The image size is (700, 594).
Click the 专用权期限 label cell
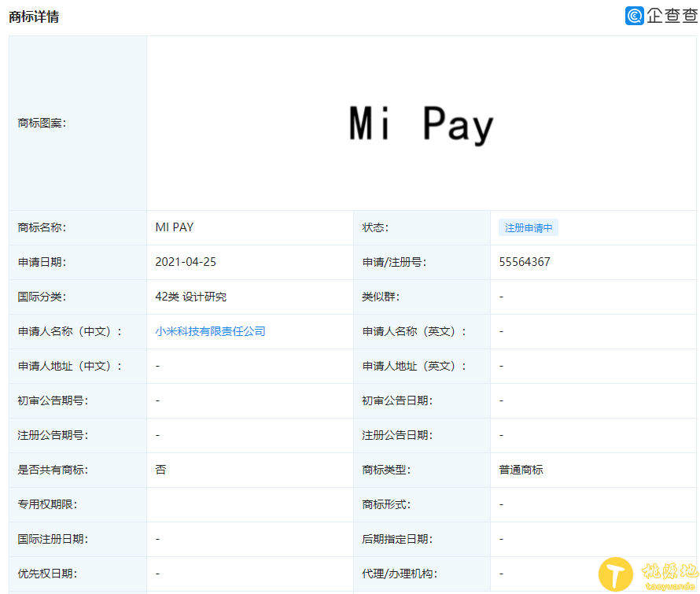(47, 504)
